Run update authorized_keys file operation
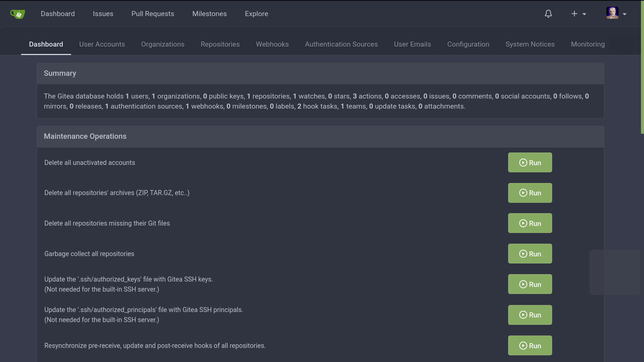The height and width of the screenshot is (362, 644). pos(530,284)
